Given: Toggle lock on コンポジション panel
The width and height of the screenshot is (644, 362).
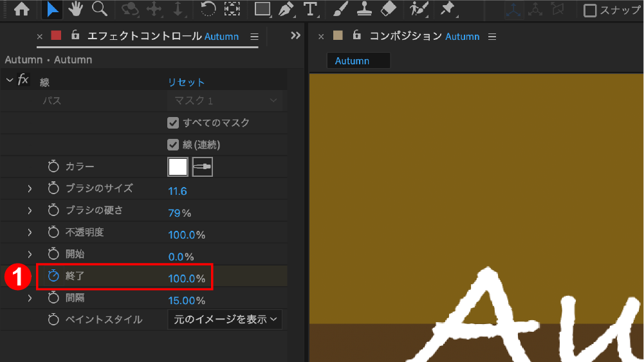Looking at the screenshot, I should 357,35.
